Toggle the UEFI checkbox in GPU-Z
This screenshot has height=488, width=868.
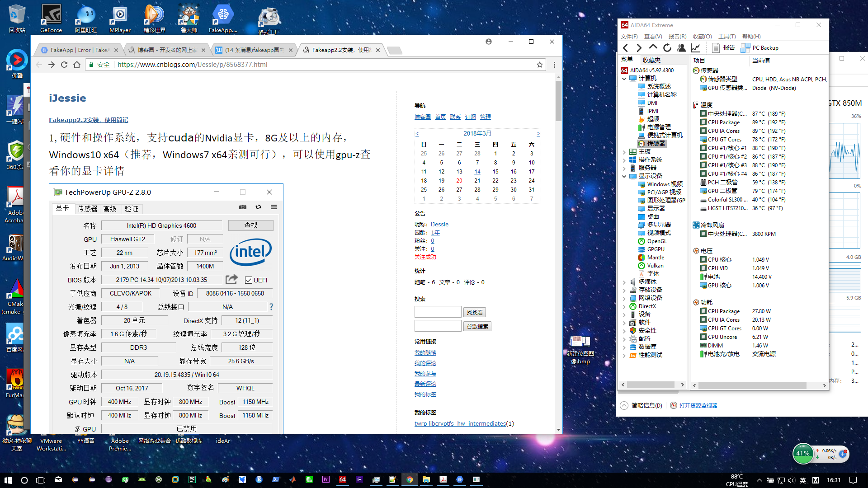coord(249,280)
